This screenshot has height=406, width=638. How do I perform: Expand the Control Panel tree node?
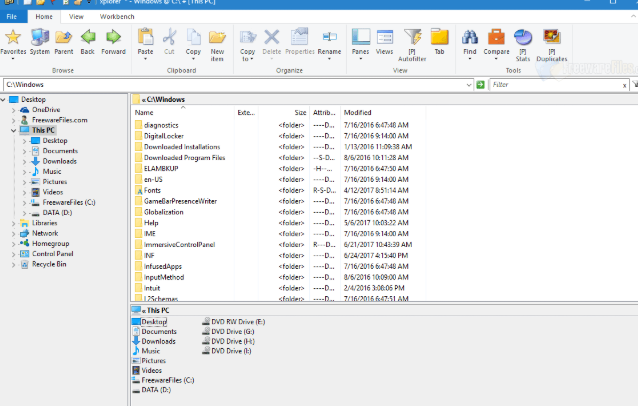coord(13,254)
